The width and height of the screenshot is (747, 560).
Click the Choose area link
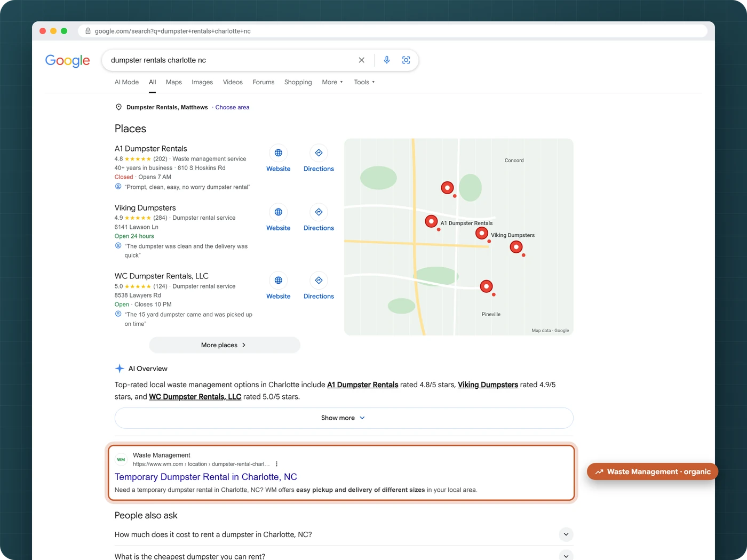pos(232,107)
